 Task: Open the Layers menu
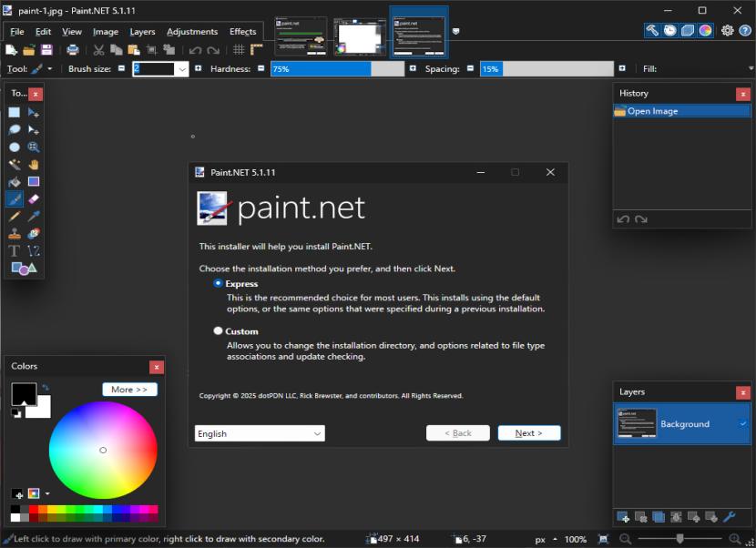(142, 31)
